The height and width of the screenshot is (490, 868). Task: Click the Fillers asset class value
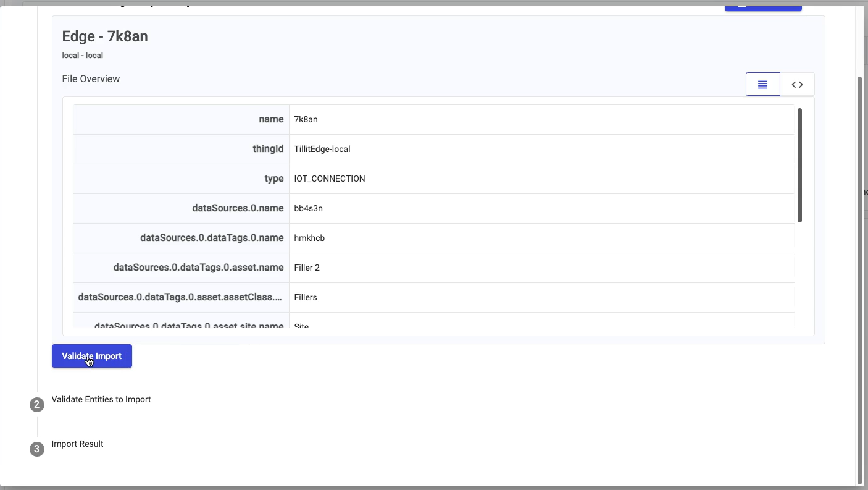[x=306, y=297]
